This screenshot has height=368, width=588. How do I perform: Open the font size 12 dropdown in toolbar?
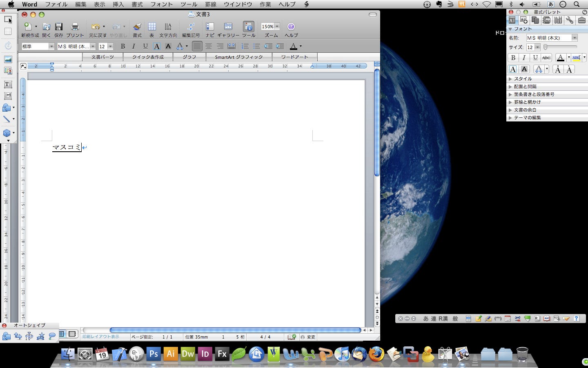coord(110,47)
